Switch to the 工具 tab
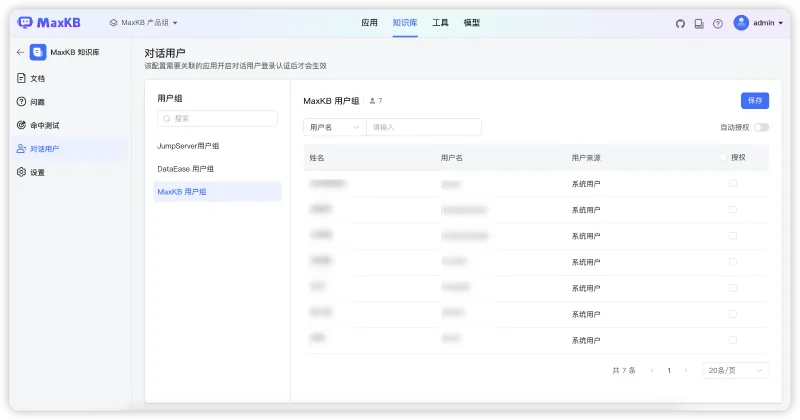The image size is (800, 420). [x=440, y=22]
